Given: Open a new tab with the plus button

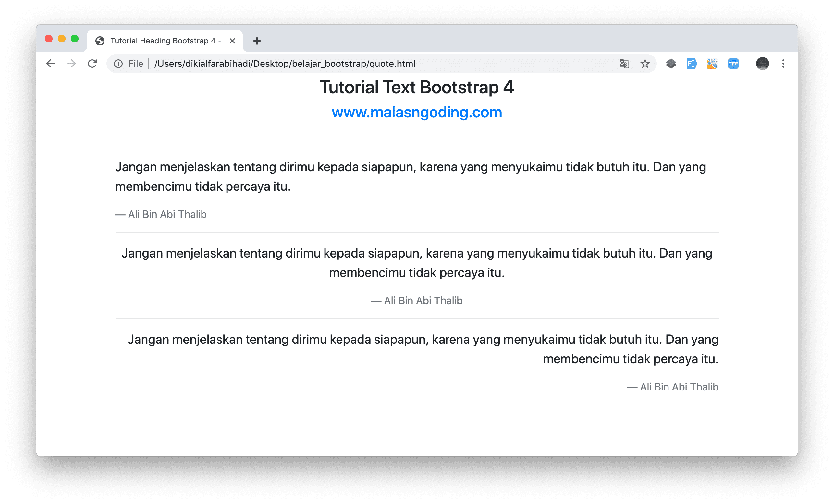Looking at the screenshot, I should click(257, 41).
